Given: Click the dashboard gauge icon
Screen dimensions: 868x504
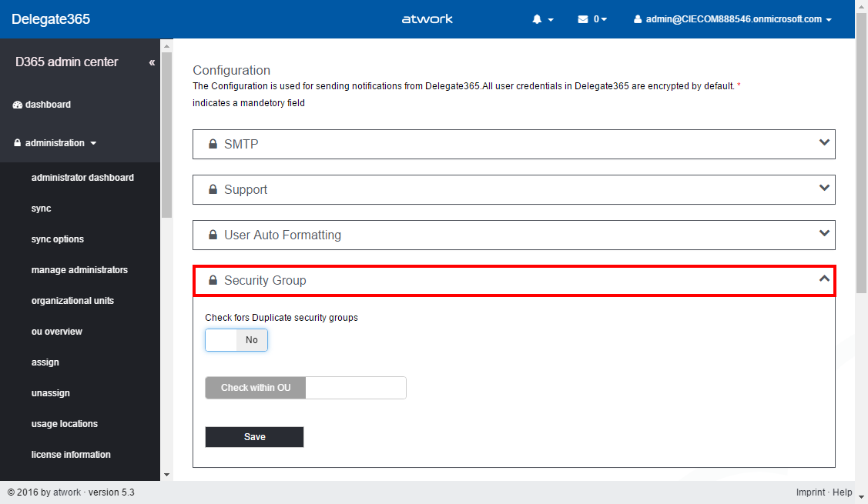Looking at the screenshot, I should pyautogui.click(x=18, y=105).
